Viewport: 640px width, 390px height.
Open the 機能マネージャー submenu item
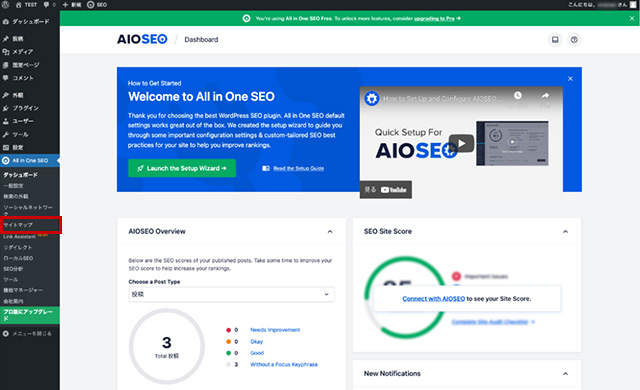(23, 290)
